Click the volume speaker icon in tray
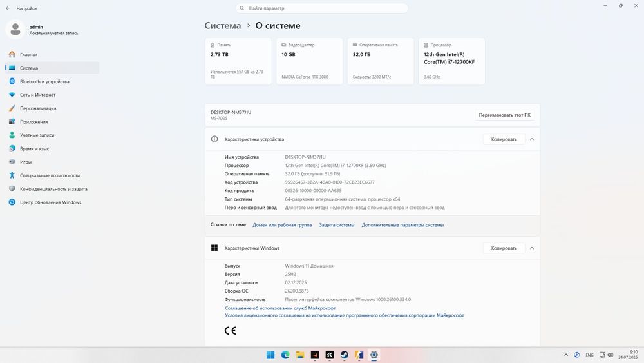Viewport: 644px width, 363px height. tap(611, 355)
